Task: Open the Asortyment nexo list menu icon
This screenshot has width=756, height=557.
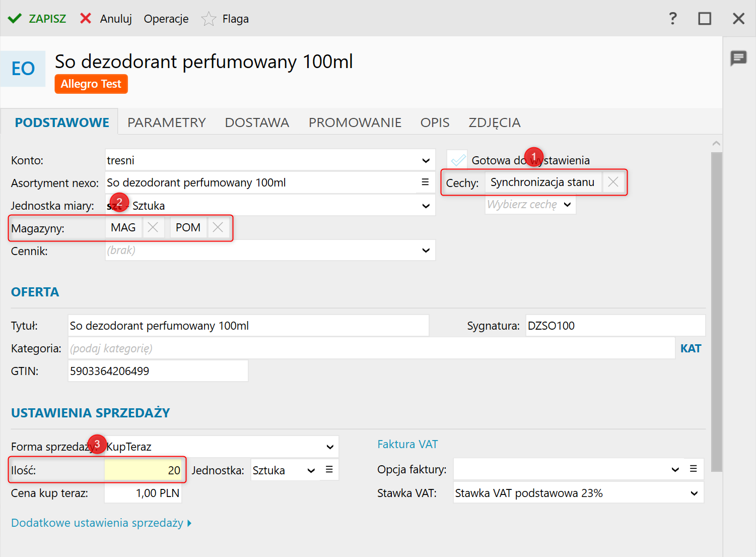Action: (x=425, y=182)
